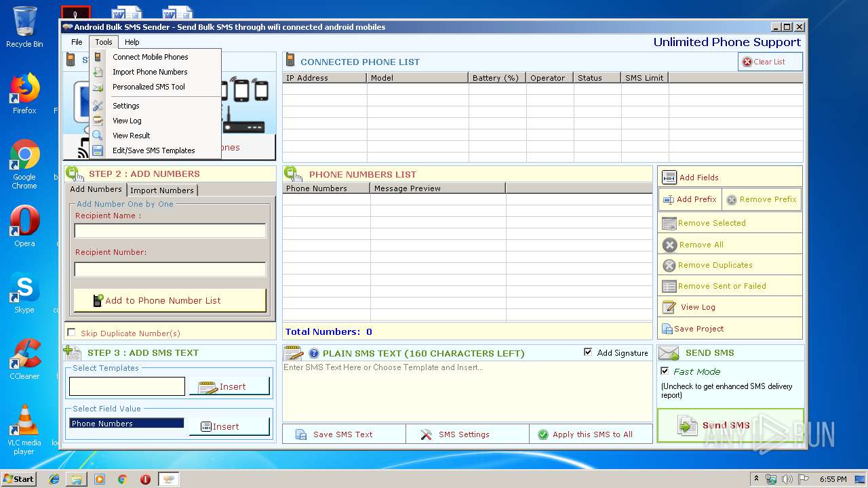This screenshot has width=868, height=488.
Task: Click into the SMS text area
Action: [x=467, y=391]
